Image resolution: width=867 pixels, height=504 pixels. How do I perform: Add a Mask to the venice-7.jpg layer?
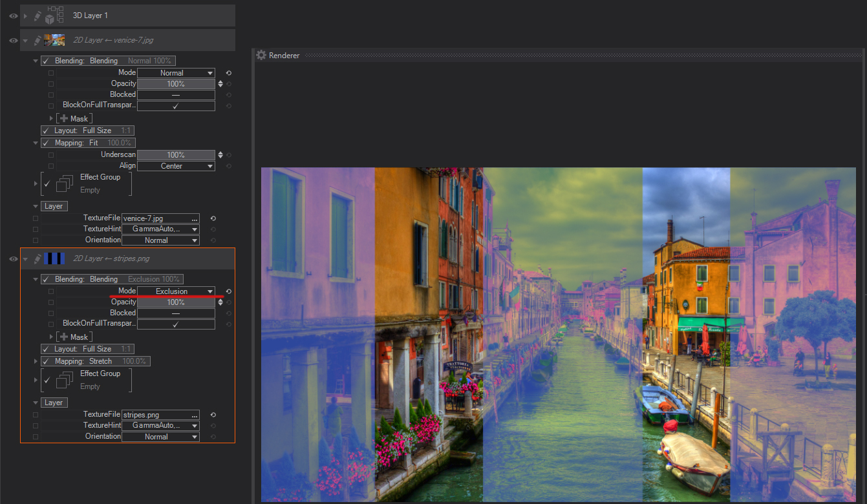pos(74,118)
